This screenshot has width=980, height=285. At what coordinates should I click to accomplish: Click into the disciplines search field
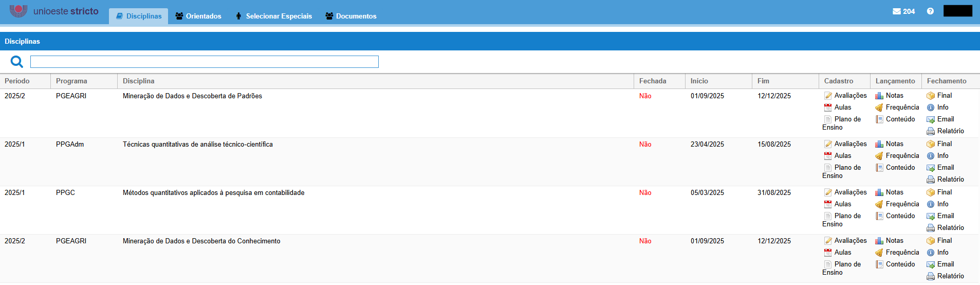[205, 62]
